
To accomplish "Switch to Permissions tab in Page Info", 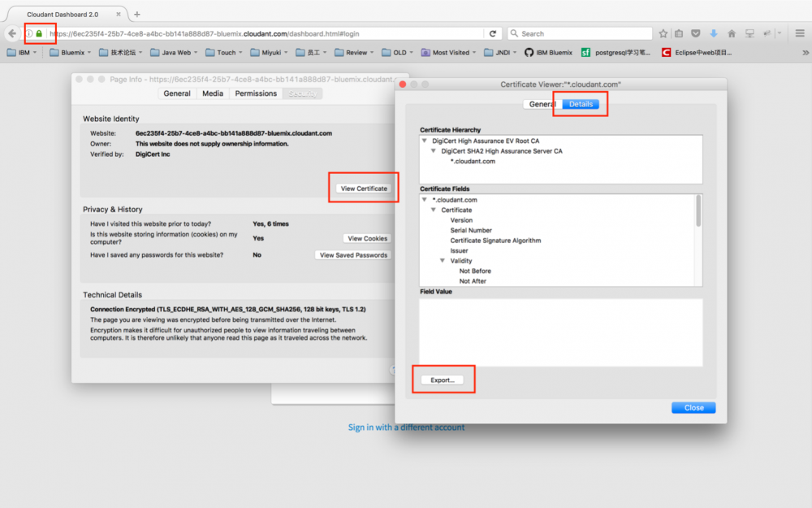I will pyautogui.click(x=256, y=93).
